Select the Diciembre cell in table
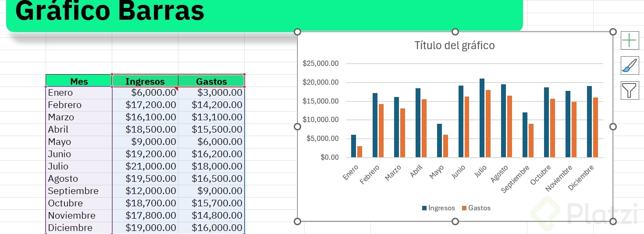The height and width of the screenshot is (234, 644). pyautogui.click(x=79, y=228)
